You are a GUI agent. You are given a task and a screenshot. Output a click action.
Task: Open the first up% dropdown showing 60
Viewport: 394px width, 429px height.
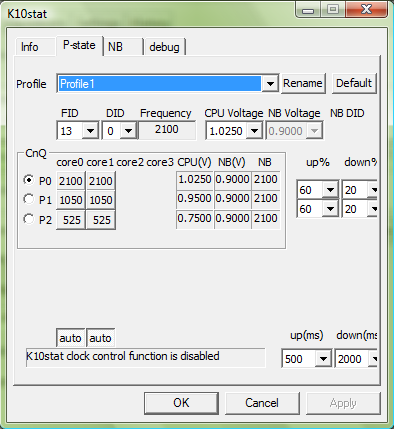(x=318, y=190)
